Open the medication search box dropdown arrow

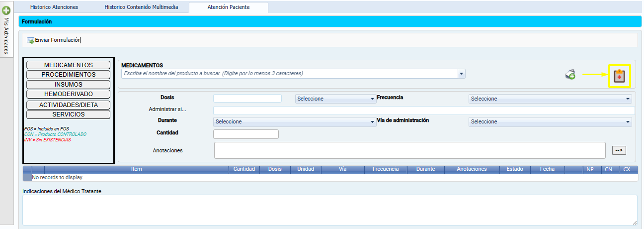point(462,74)
